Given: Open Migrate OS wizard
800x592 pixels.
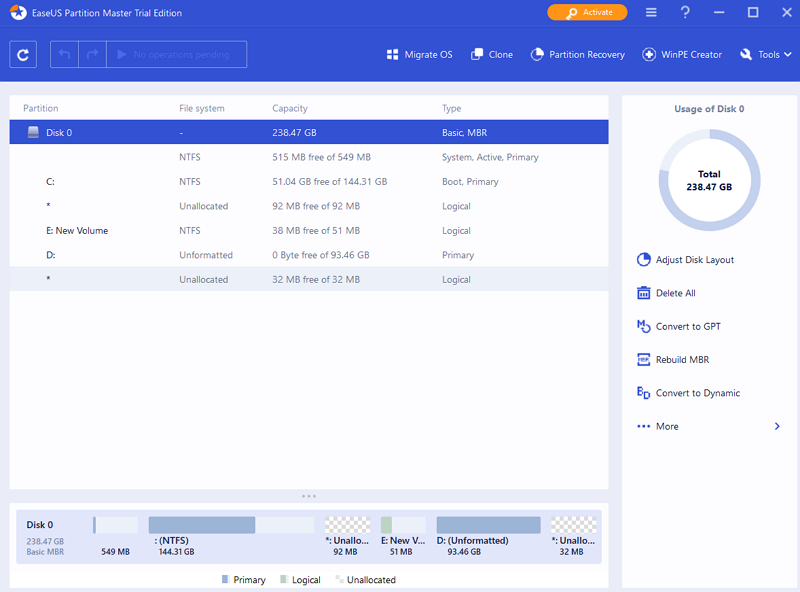Looking at the screenshot, I should [419, 55].
